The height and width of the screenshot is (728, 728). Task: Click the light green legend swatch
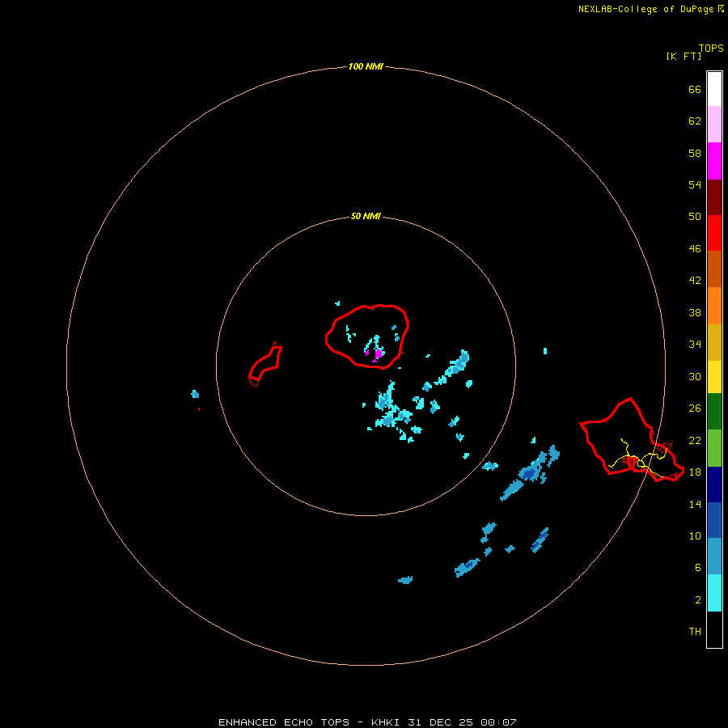point(714,448)
